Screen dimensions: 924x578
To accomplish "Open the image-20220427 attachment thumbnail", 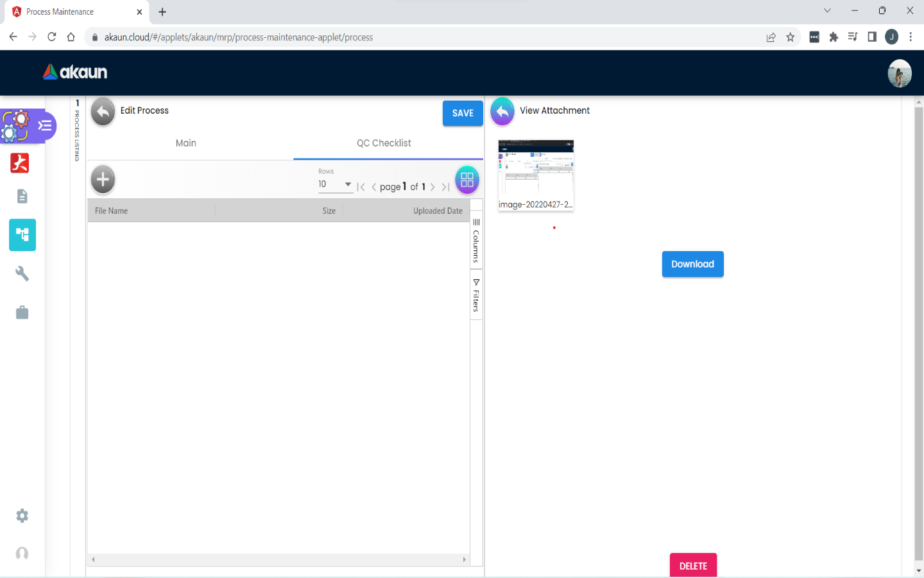I will tap(536, 175).
